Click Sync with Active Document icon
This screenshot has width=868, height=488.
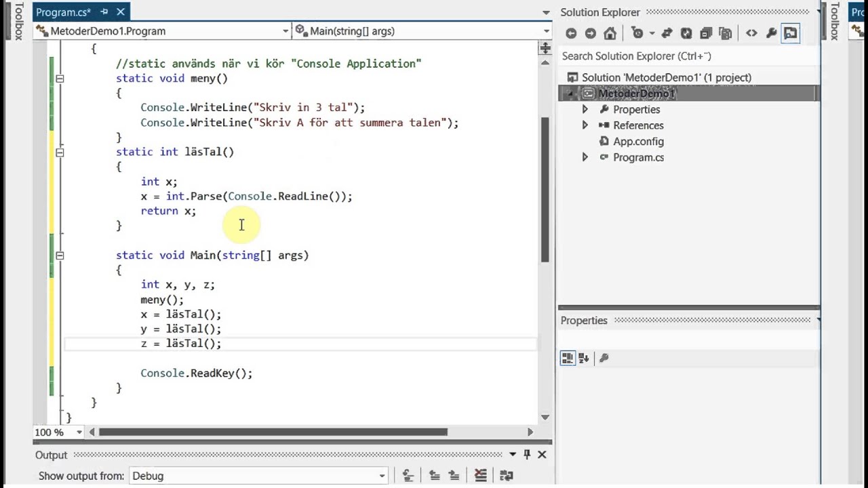tap(667, 33)
